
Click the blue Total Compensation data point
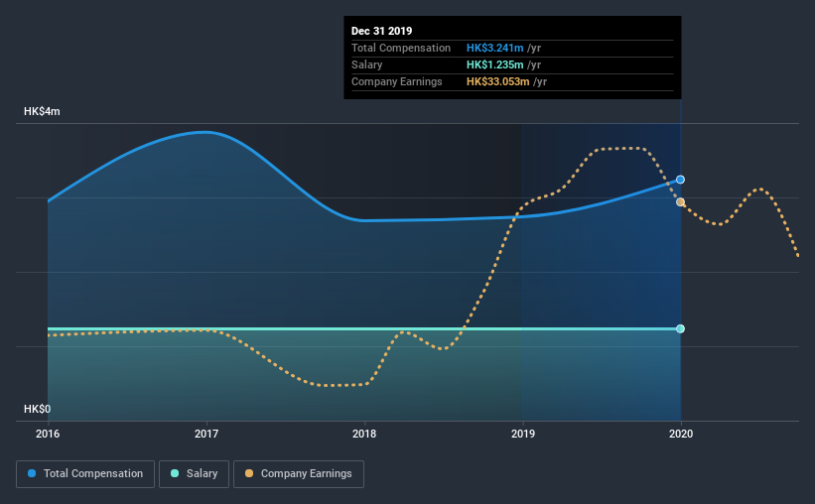click(680, 180)
